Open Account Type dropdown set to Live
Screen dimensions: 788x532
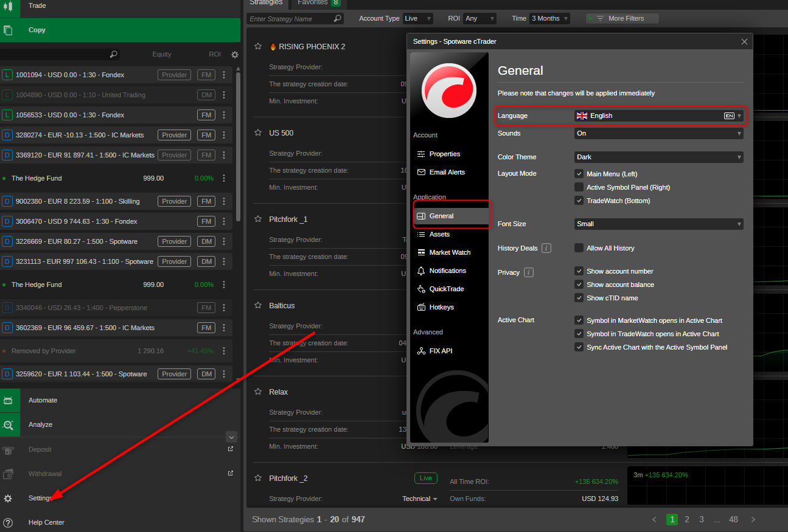click(418, 19)
